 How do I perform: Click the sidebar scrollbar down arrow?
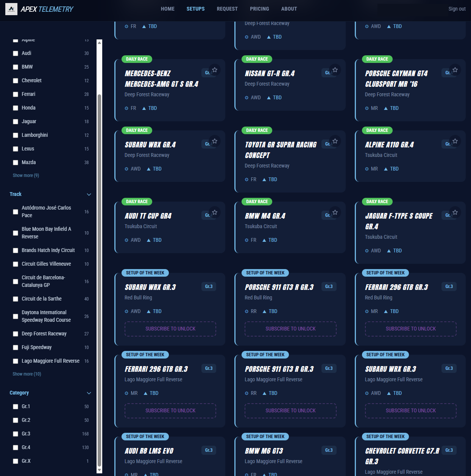[99, 470]
